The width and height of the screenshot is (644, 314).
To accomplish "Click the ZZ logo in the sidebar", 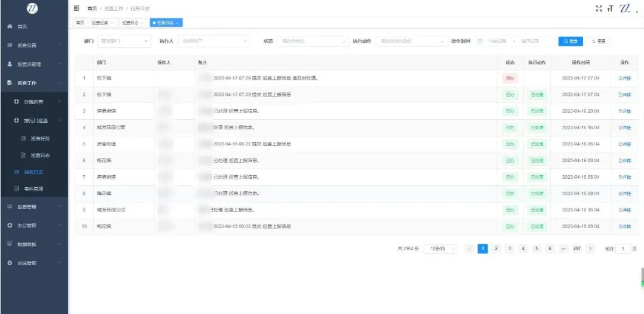I will (32, 8).
